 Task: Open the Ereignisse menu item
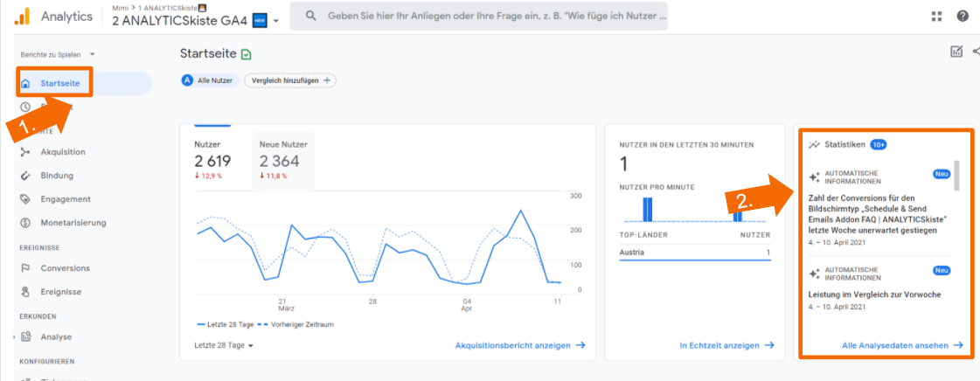61,292
